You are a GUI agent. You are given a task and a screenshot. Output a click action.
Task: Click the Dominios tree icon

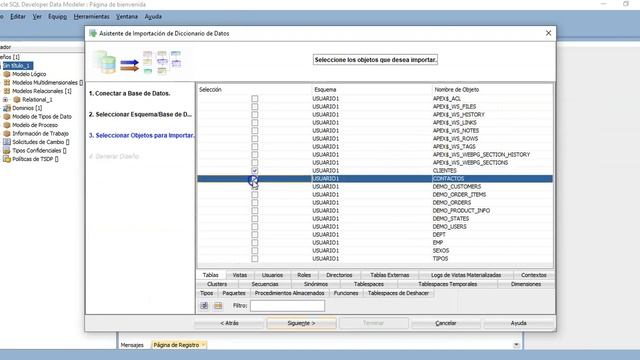(x=7, y=108)
